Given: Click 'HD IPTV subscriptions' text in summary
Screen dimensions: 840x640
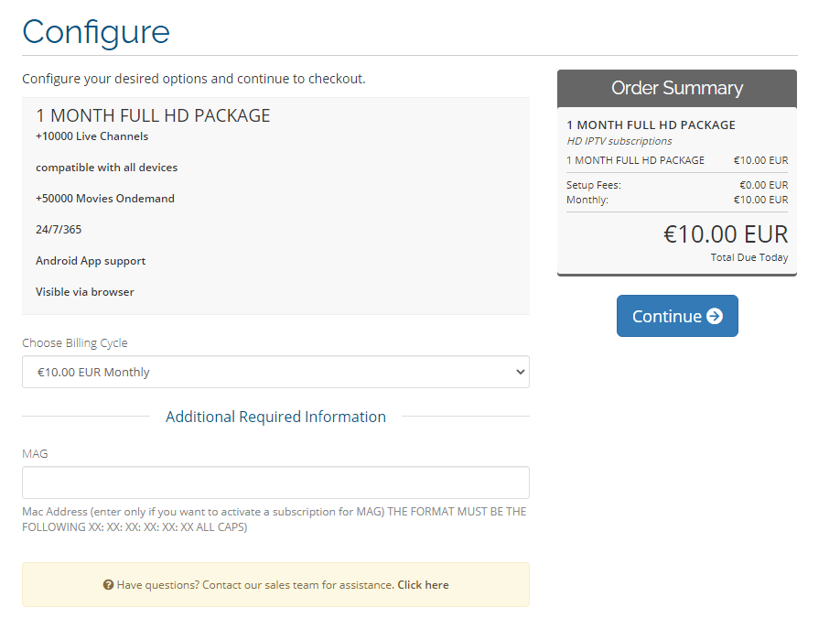Looking at the screenshot, I should [619, 141].
